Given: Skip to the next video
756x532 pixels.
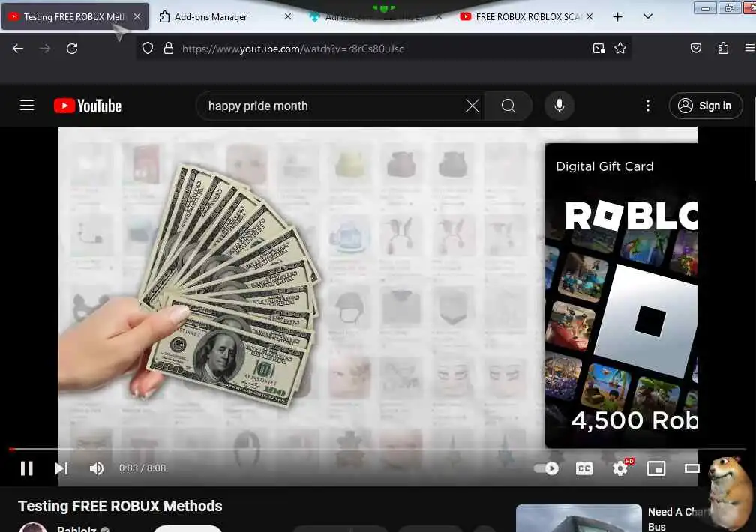Looking at the screenshot, I should point(61,468).
